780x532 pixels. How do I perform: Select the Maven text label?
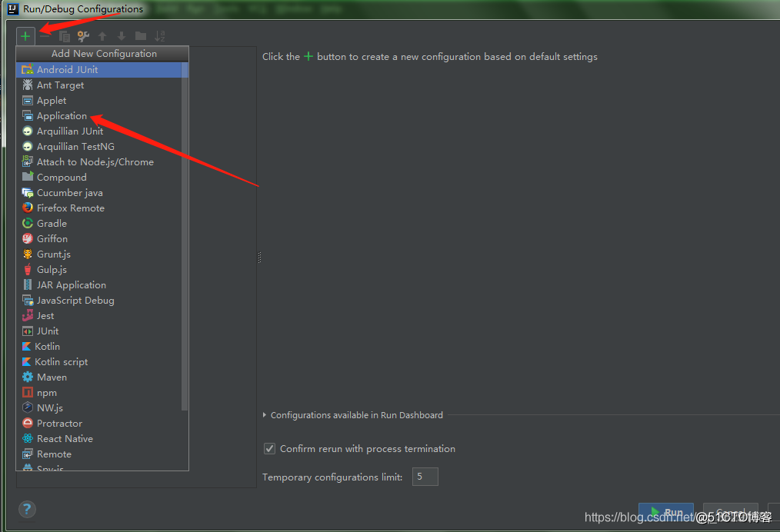52,377
